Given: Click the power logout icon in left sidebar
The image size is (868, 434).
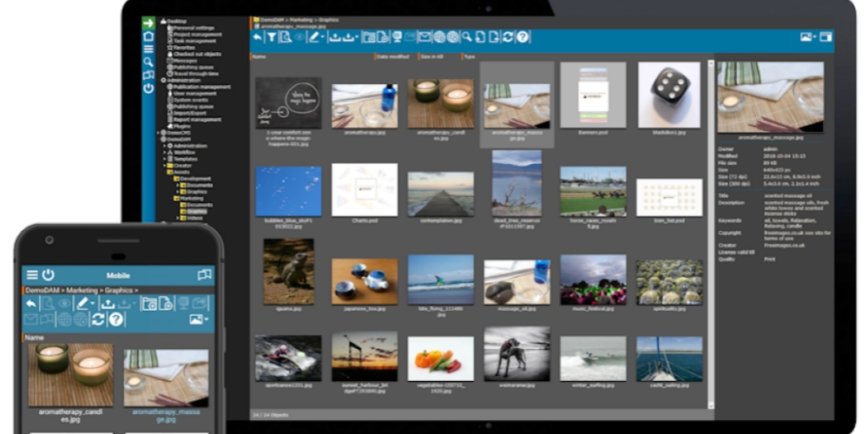Looking at the screenshot, I should tap(148, 88).
